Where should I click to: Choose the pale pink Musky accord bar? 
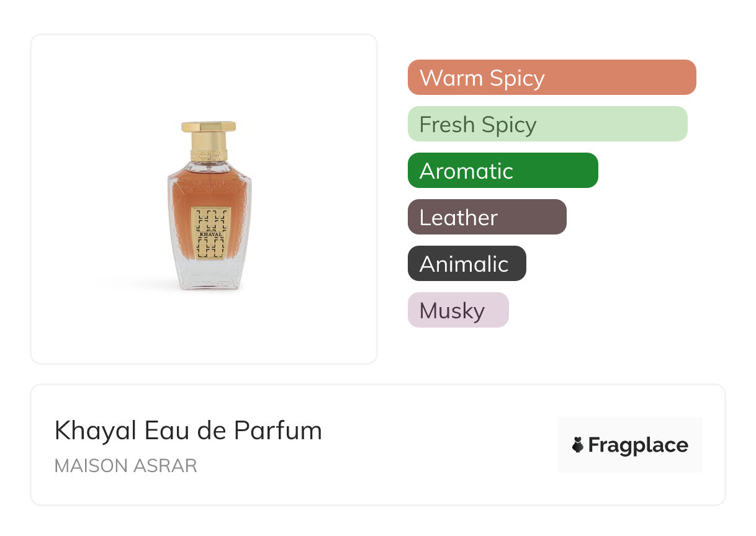click(x=457, y=310)
